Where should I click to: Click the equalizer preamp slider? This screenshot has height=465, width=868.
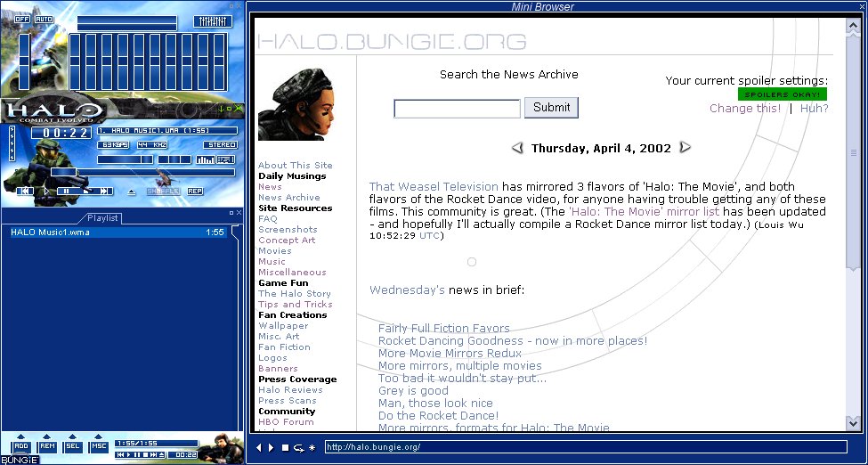(24, 61)
